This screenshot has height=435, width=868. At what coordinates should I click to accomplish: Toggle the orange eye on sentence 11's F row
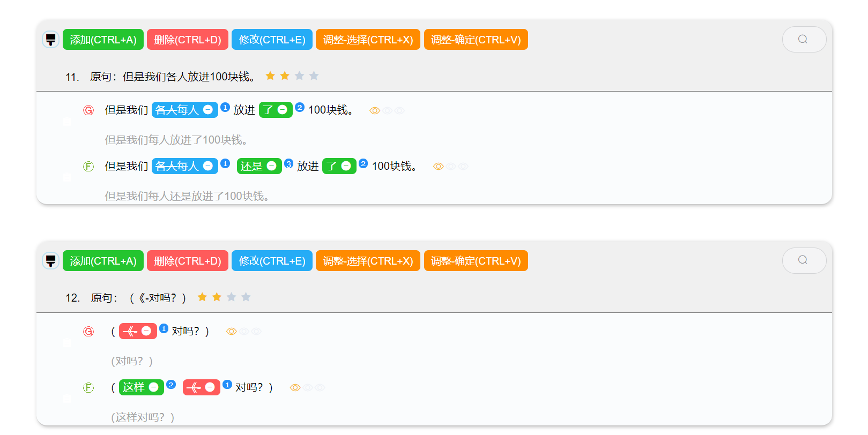tap(438, 167)
